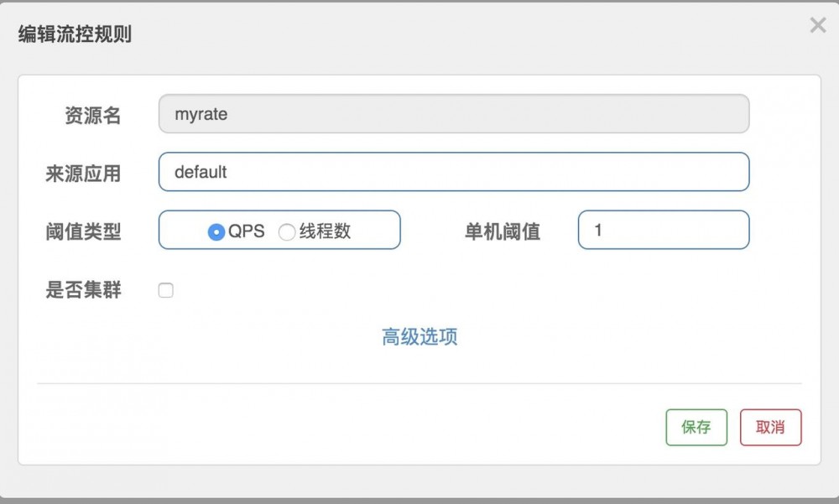Save the flow control rule for myrate
The width and height of the screenshot is (839, 504).
[696, 427]
